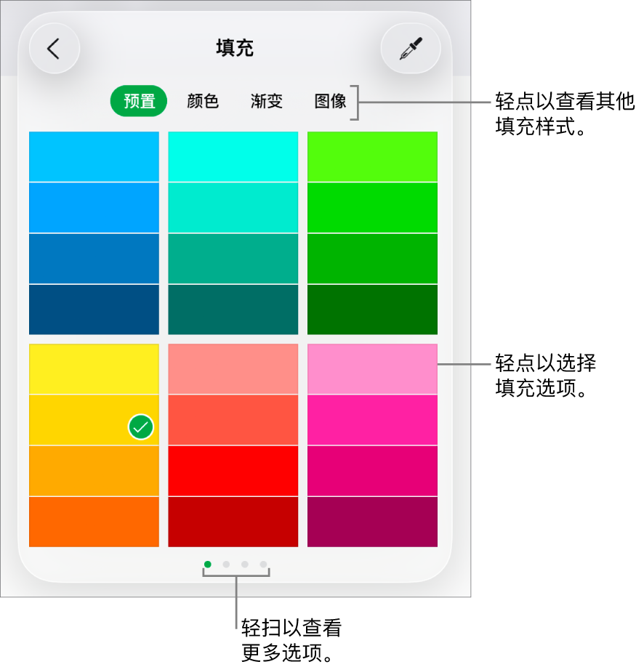Click the second page indicator dot
Viewport: 644px width, 667px height.
[227, 563]
